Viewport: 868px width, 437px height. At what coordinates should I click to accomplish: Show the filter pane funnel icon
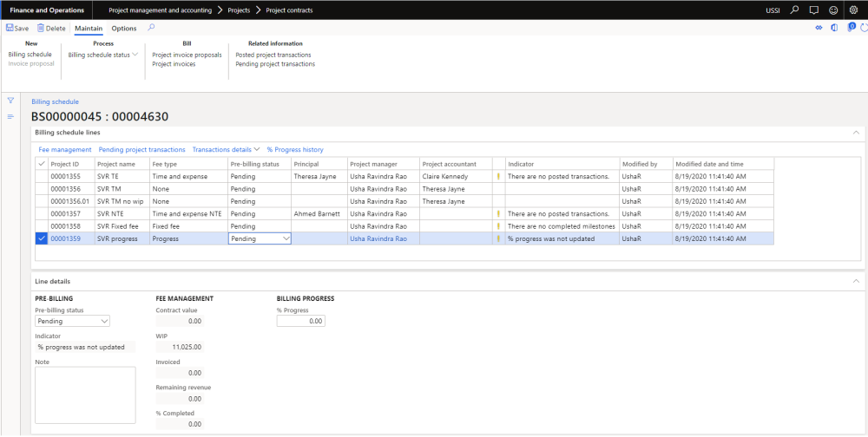11,101
